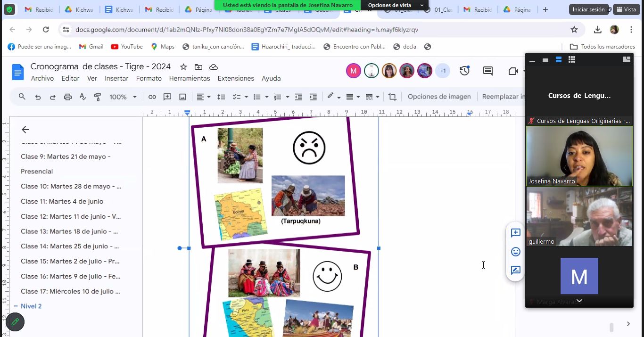The width and height of the screenshot is (644, 337).
Task: Click the Opciones de imagen button
Action: coord(439,97)
